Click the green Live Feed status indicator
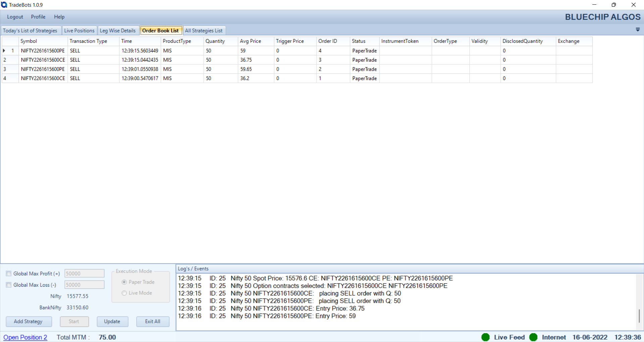The height and width of the screenshot is (342, 644). [485, 337]
